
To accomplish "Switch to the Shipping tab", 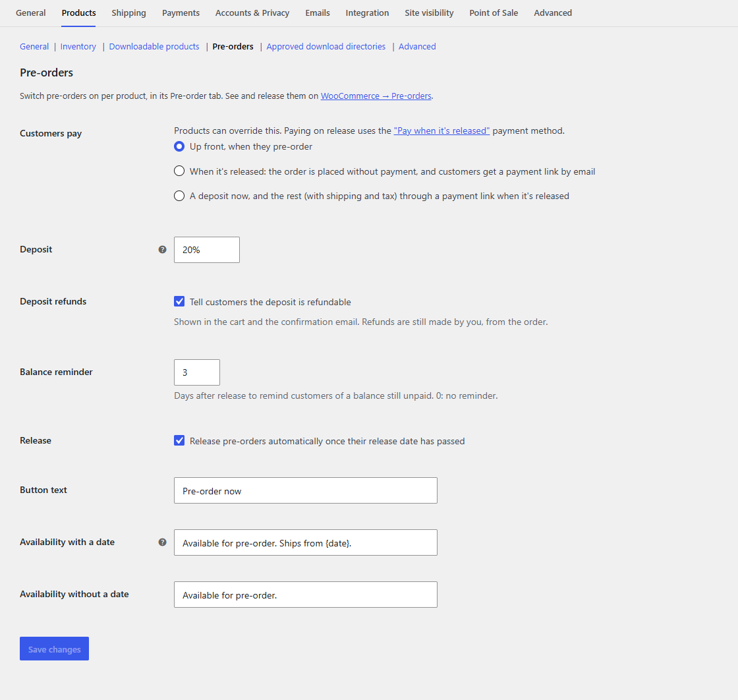I will click(128, 13).
